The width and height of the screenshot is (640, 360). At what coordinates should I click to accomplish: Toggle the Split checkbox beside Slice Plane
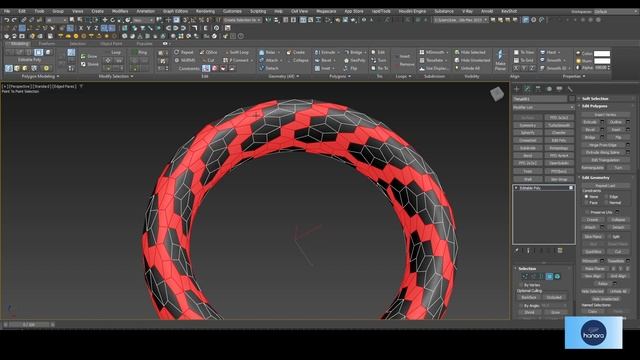[x=610, y=237]
